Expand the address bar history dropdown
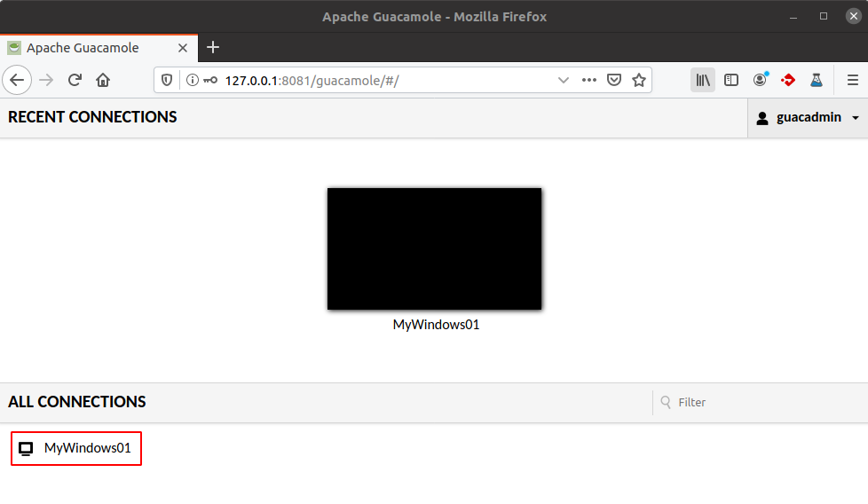This screenshot has height=504, width=868. 564,80
